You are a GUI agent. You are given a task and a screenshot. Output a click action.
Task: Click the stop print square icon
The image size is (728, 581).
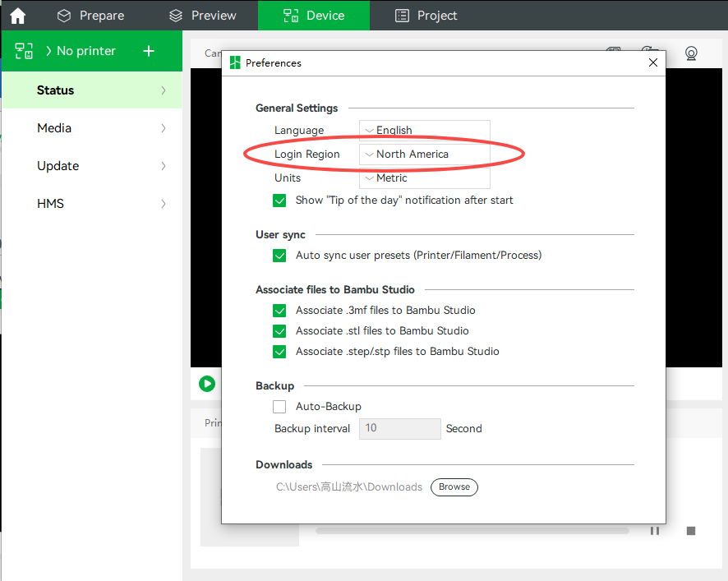click(x=691, y=531)
